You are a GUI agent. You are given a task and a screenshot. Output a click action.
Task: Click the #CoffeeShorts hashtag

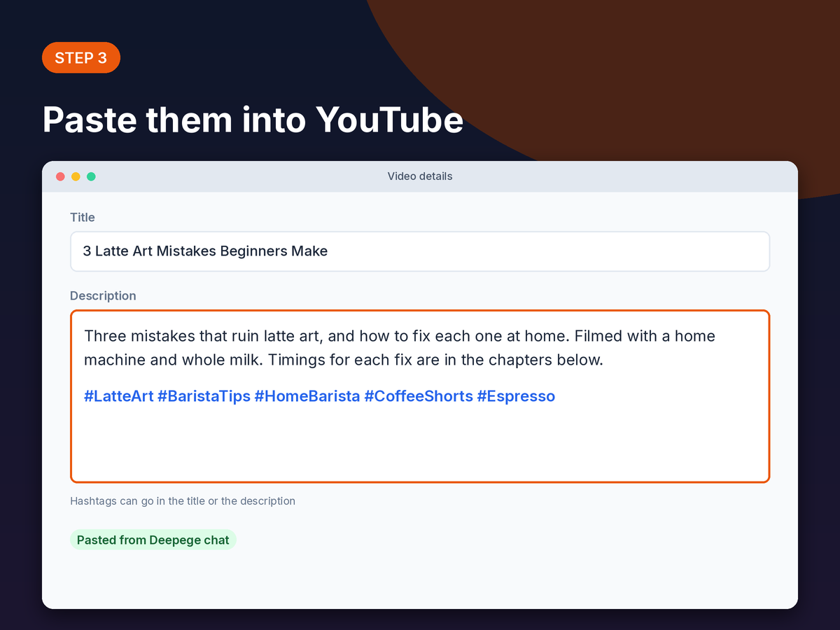419,396
